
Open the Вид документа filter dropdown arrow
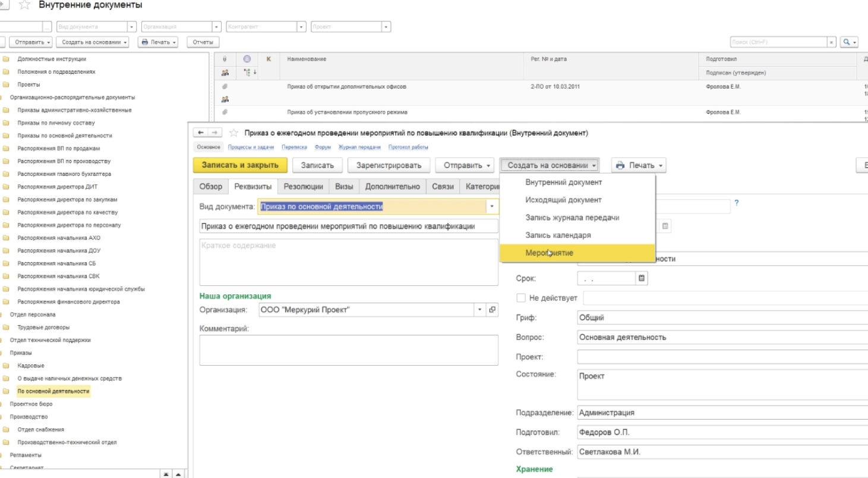[132, 27]
